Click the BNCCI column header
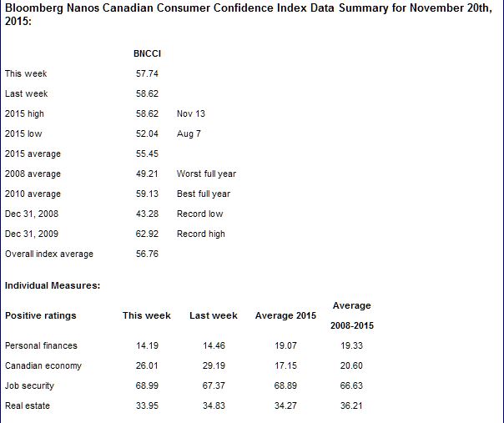 point(147,53)
